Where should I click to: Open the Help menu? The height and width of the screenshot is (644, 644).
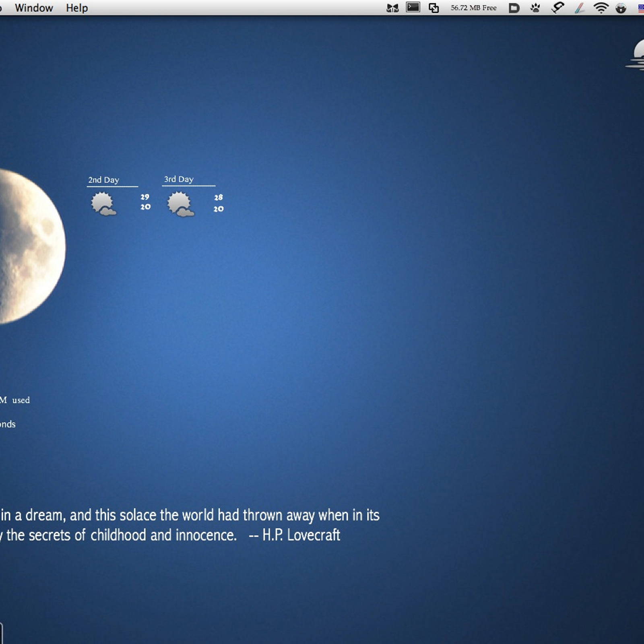[x=77, y=8]
